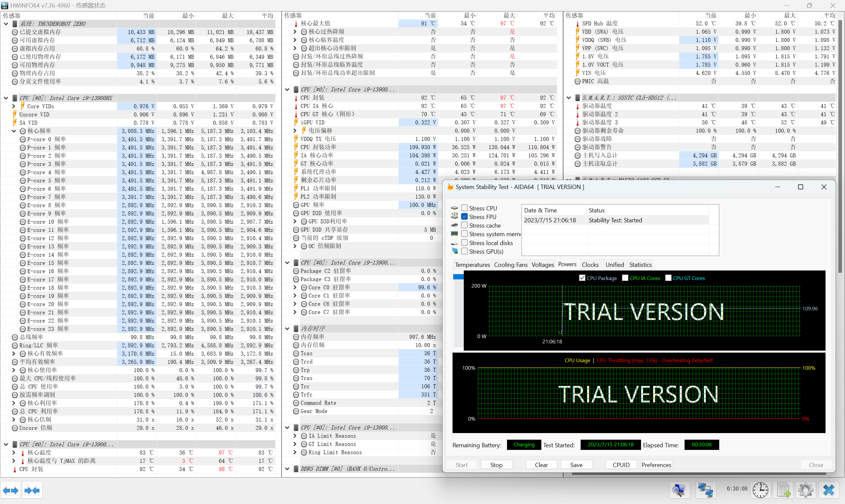
Task: Toggle the CPU IA Cores graph checkbox
Action: click(625, 278)
